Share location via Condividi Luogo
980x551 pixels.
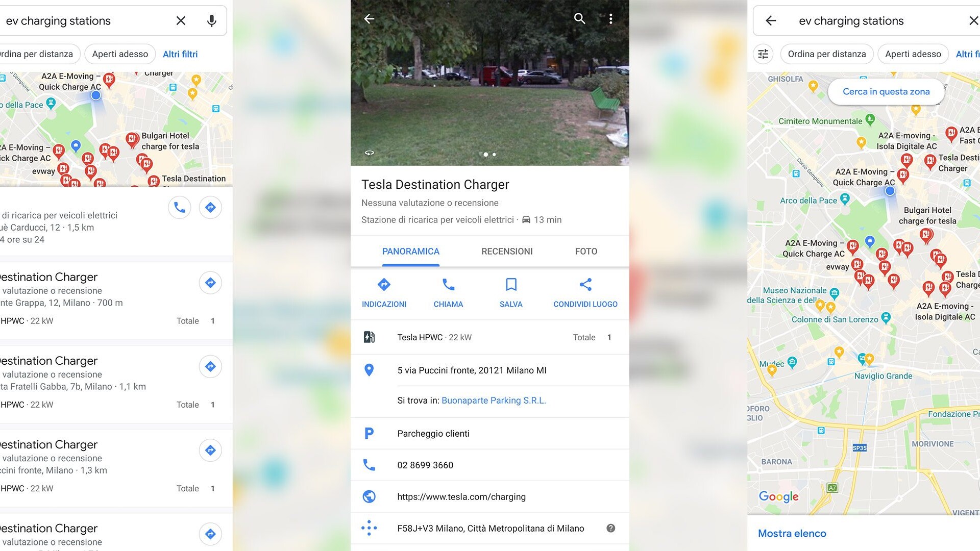pos(585,284)
